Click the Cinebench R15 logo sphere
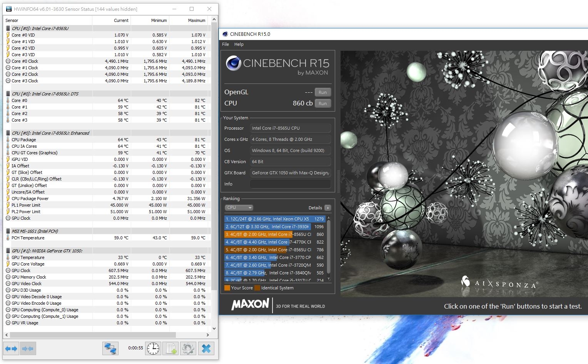588x364 pixels. coord(233,63)
